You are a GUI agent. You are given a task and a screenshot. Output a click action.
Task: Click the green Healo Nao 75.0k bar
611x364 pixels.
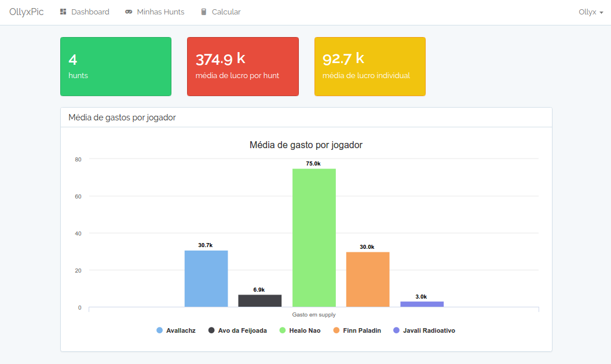point(314,237)
